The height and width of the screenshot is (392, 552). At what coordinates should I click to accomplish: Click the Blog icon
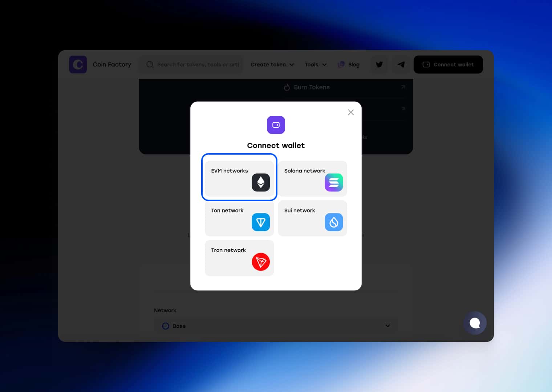[341, 64]
